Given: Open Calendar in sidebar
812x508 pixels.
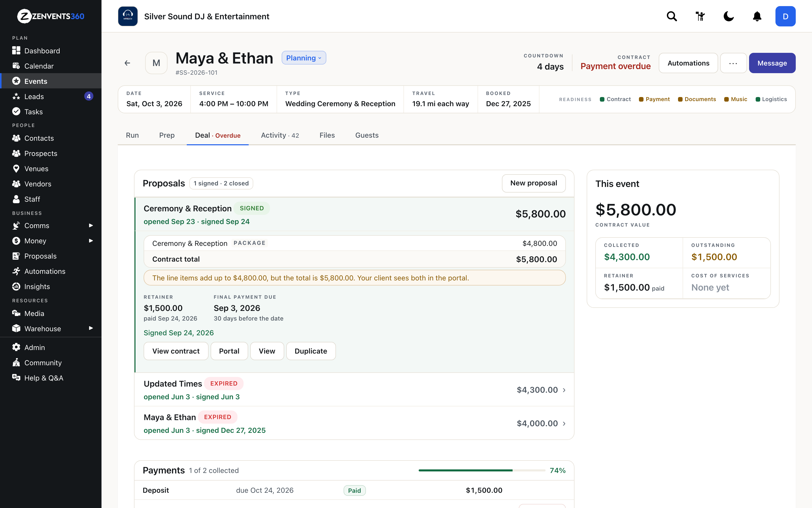Looking at the screenshot, I should tap(51, 66).
